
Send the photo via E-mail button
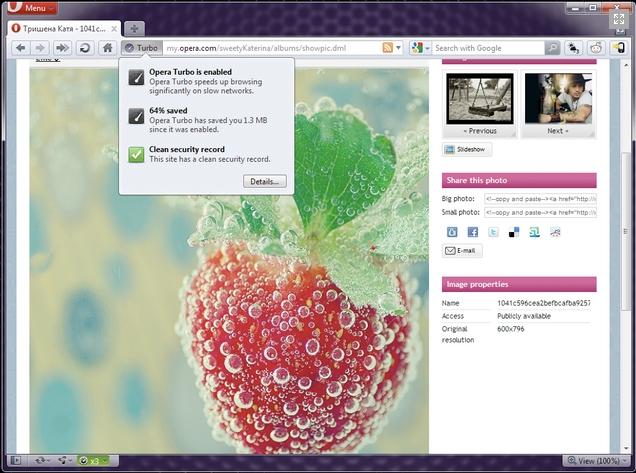(x=462, y=251)
